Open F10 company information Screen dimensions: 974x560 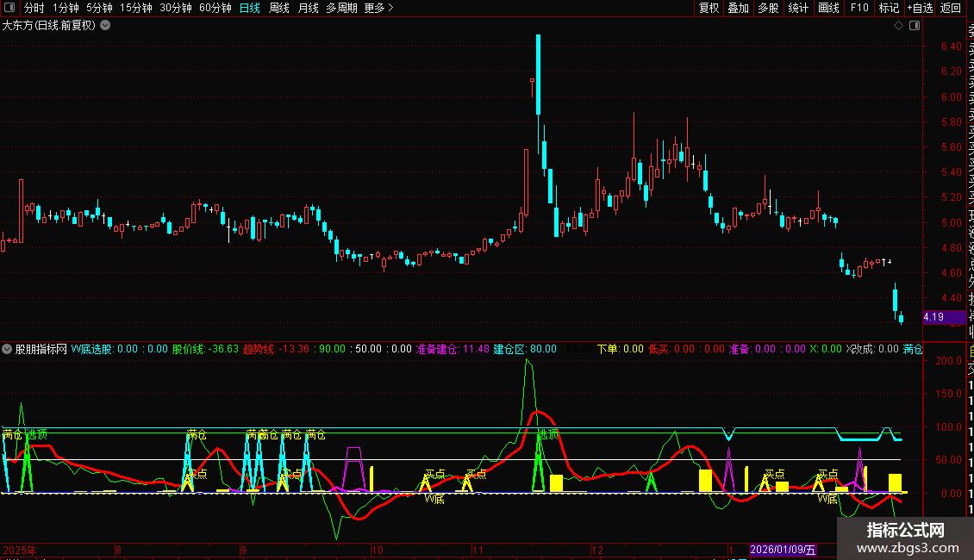click(859, 8)
